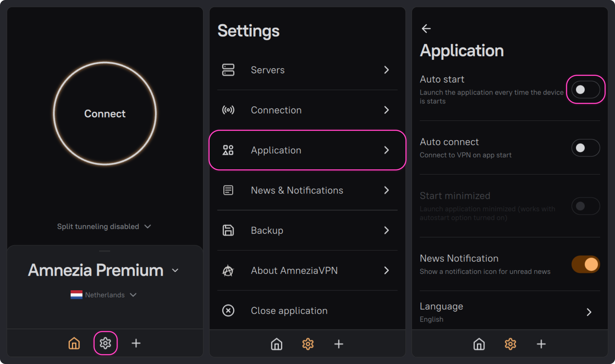Click the orange gear icon in Application panel
The image size is (615, 364).
[x=510, y=344]
